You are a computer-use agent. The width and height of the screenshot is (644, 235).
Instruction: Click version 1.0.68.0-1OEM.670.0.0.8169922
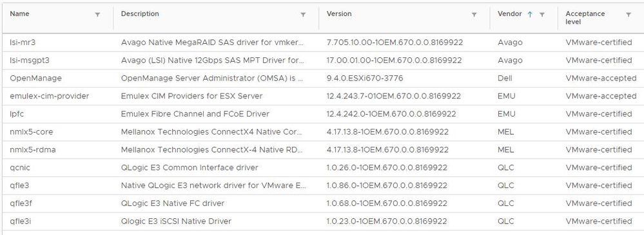point(387,203)
